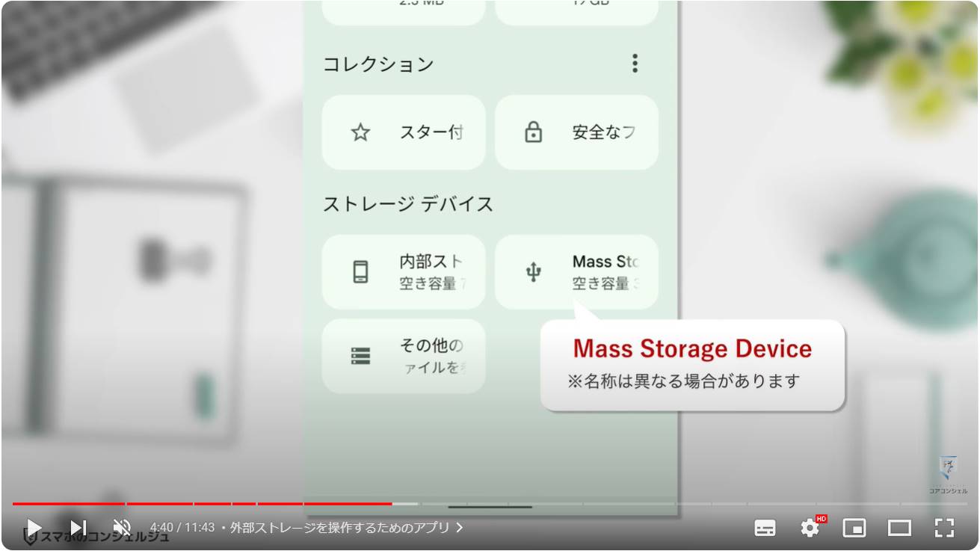
Task: Switch to theater mode
Action: 899,528
